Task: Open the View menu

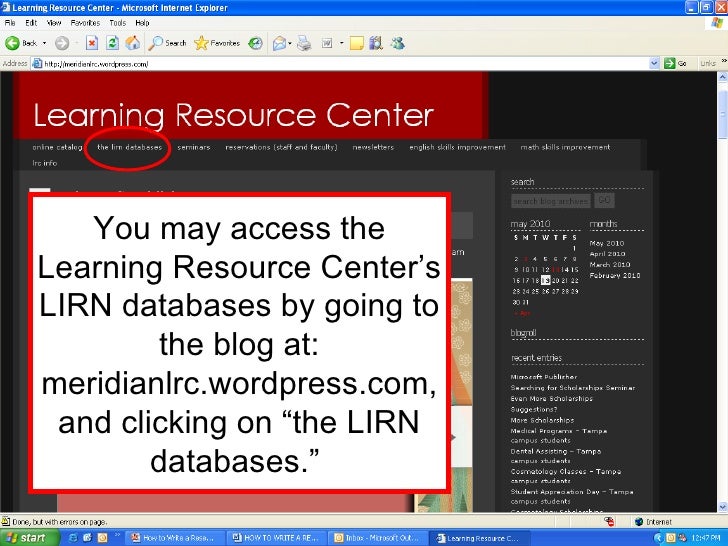Action: tap(54, 23)
